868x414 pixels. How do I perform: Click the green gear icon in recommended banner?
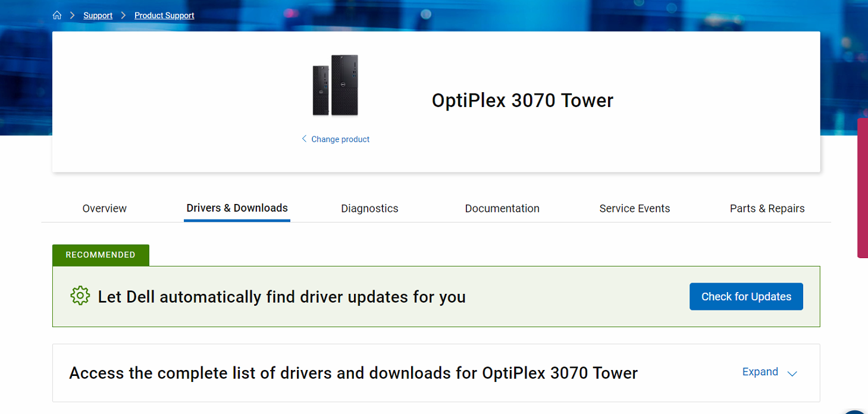coord(80,296)
